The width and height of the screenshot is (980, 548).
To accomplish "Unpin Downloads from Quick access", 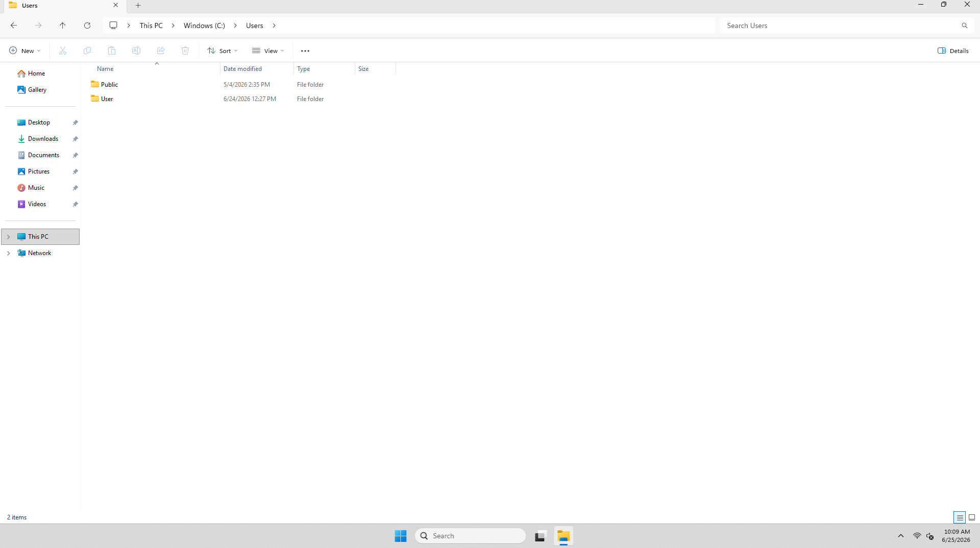I will 75,139.
